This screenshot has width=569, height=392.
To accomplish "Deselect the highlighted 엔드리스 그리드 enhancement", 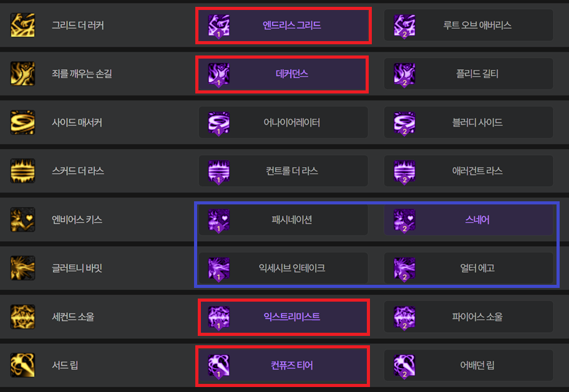I will click(291, 26).
